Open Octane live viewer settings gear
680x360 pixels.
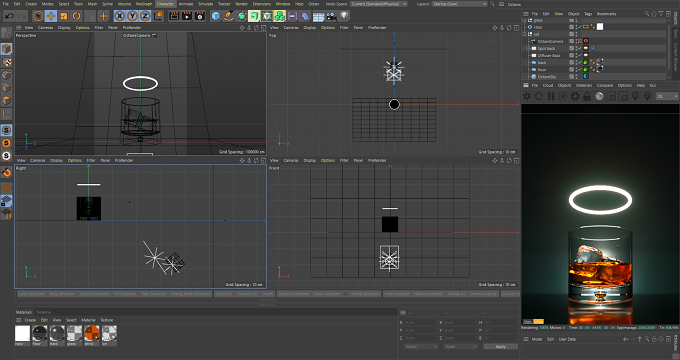tap(575, 96)
